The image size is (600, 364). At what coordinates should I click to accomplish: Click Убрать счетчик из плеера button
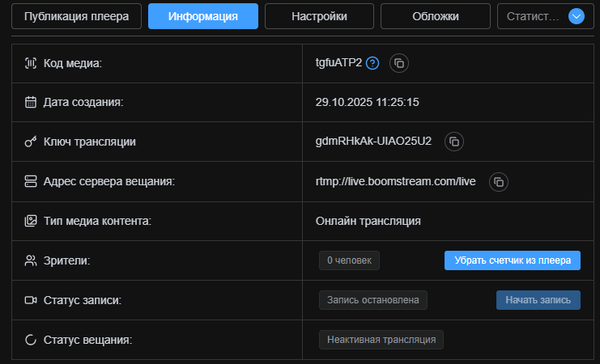pyautogui.click(x=513, y=260)
